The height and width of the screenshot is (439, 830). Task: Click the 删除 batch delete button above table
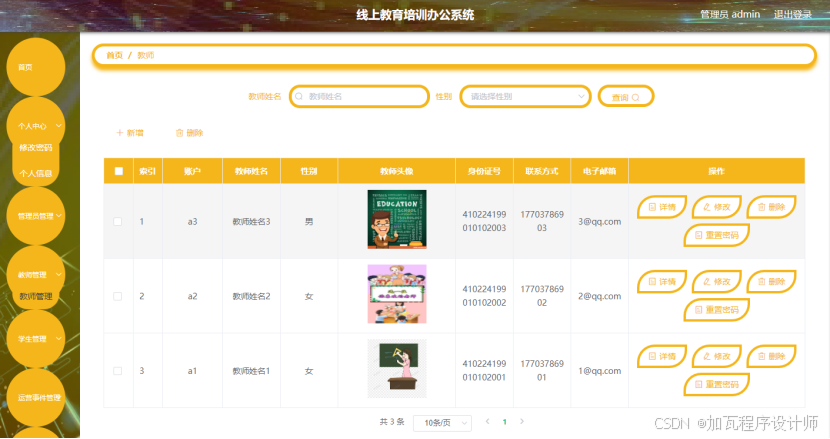[x=190, y=133]
